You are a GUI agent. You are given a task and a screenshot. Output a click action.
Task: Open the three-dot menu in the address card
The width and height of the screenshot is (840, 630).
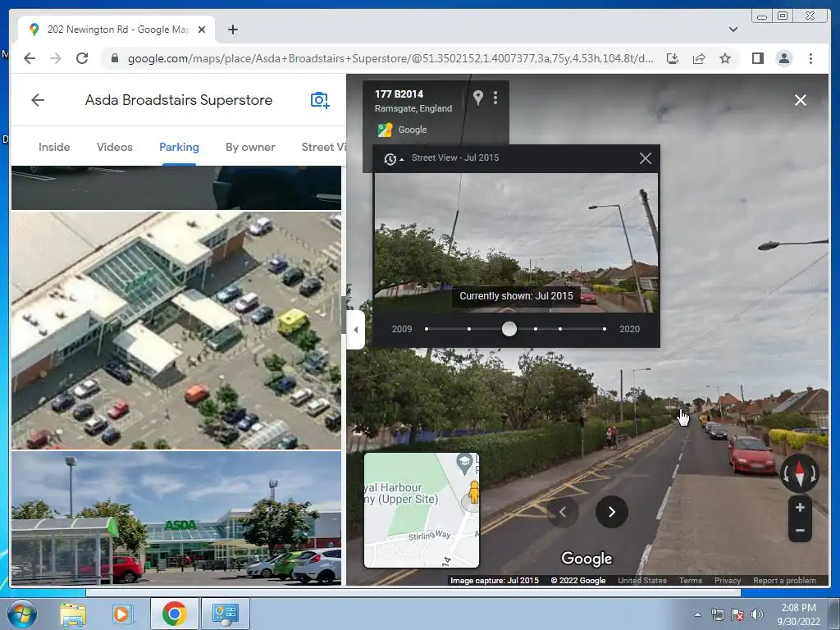click(495, 98)
